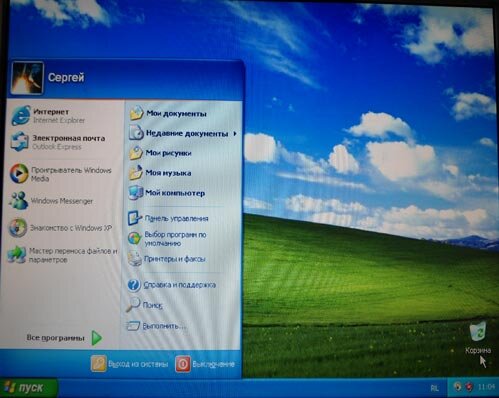499x398 pixels.
Task: Open Знакомство с Windows XP tour
Action: 18,228
